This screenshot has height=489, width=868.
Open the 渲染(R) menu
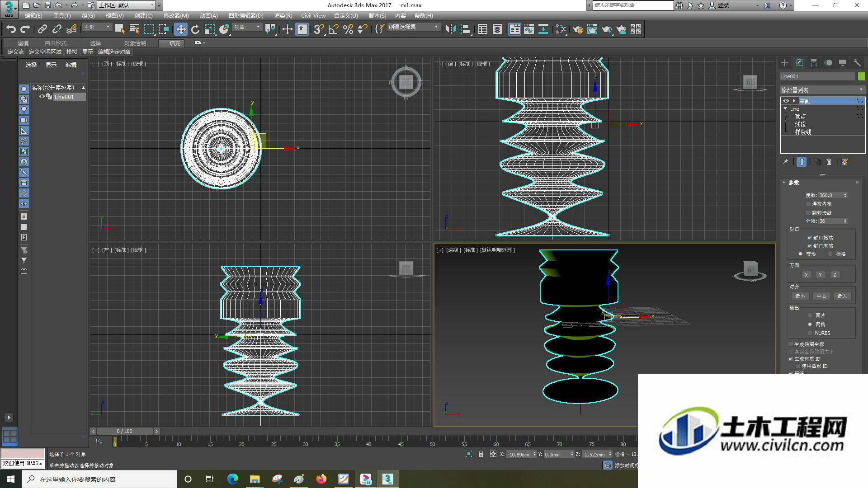coord(283,16)
